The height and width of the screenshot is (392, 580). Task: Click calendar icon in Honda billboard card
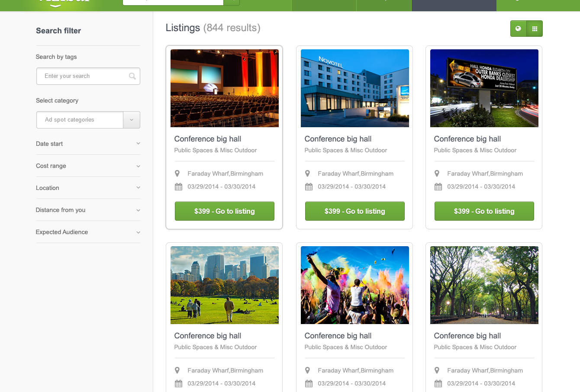tap(438, 187)
